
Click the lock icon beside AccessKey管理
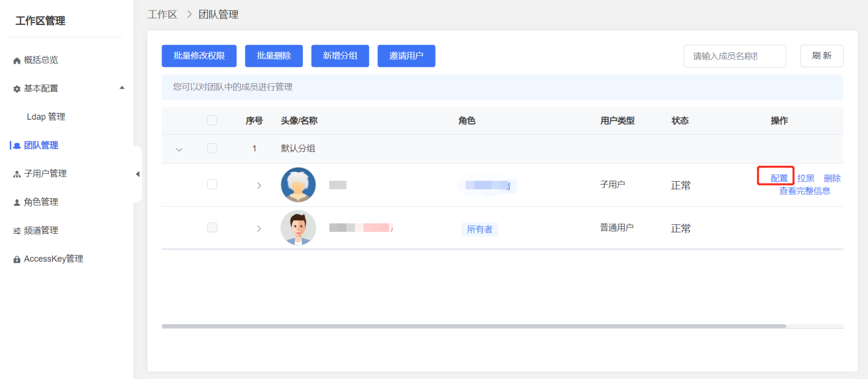coord(17,259)
